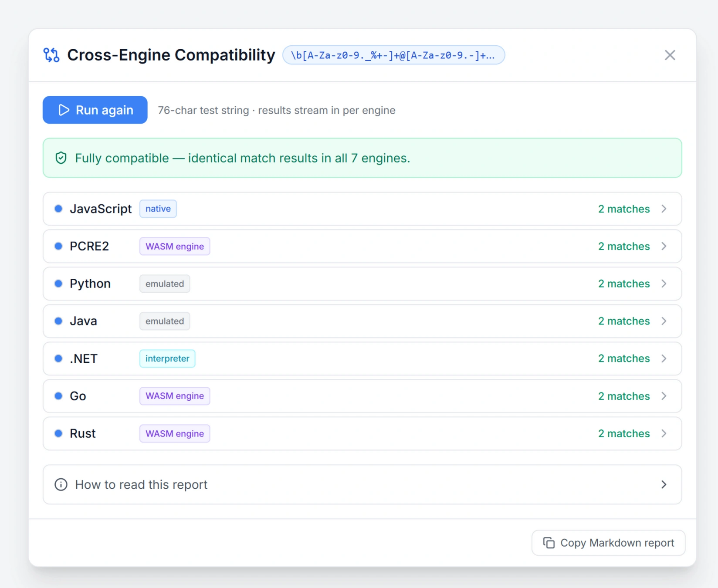Viewport: 718px width, 588px height.
Task: Click the 2 matches text for JavaScript
Action: click(x=624, y=209)
